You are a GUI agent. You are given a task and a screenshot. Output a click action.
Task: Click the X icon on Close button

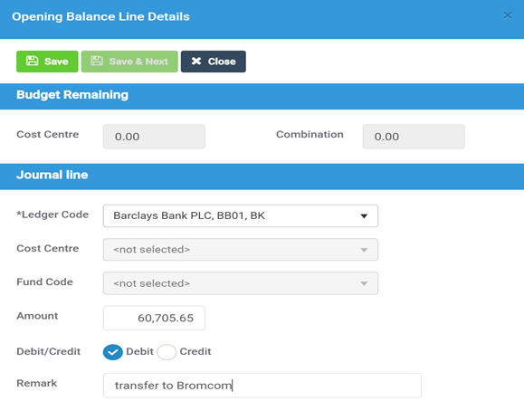tap(196, 61)
